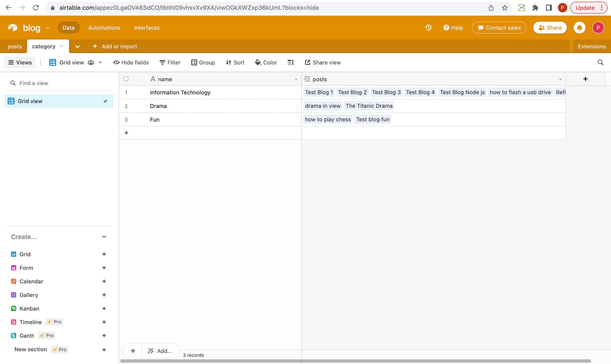Toggle notifications bell
This screenshot has width=611, height=364.
tap(580, 28)
